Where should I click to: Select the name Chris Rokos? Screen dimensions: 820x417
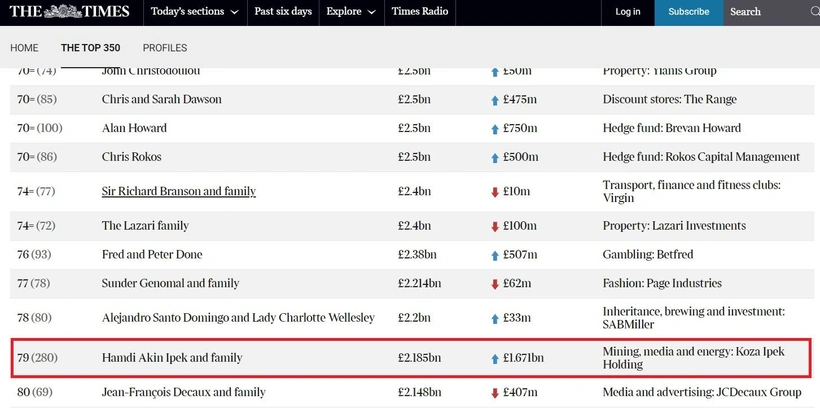[132, 157]
